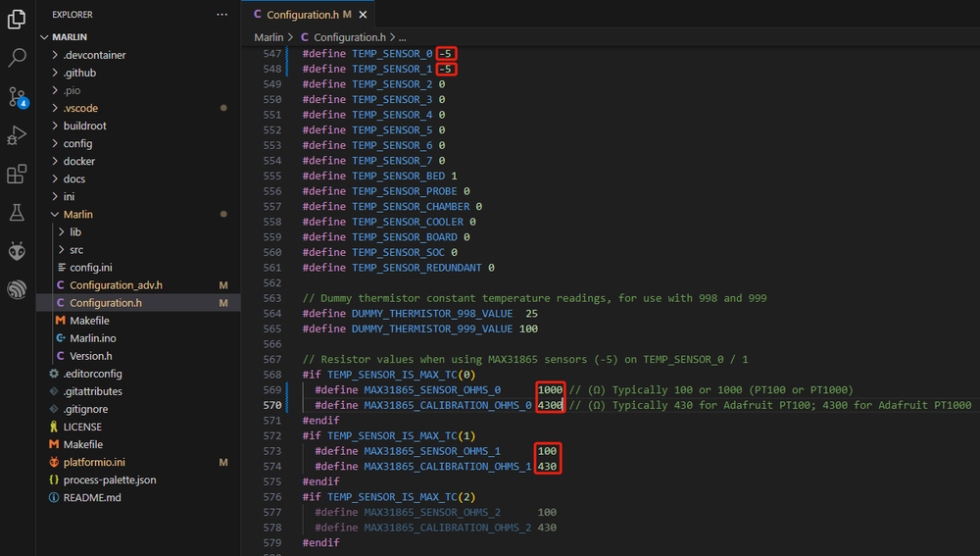This screenshot has height=556, width=980.
Task: Click the Marlin breadcrumb segment
Action: [x=269, y=37]
